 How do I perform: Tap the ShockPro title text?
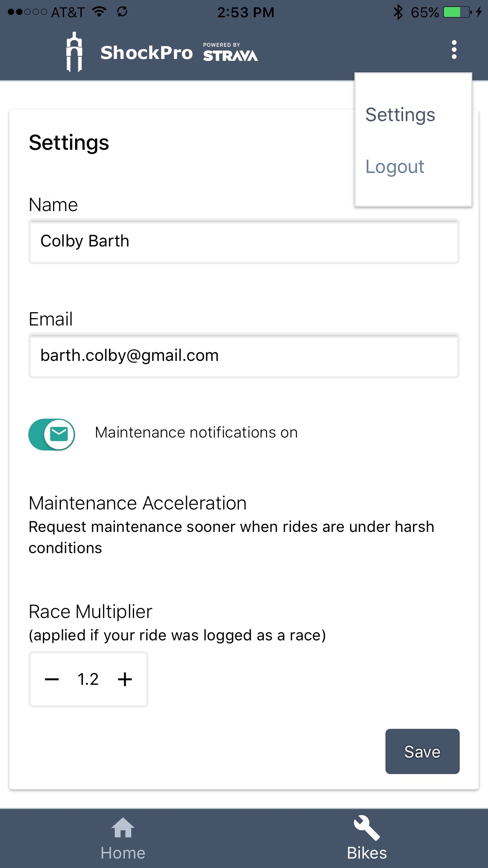tap(147, 53)
